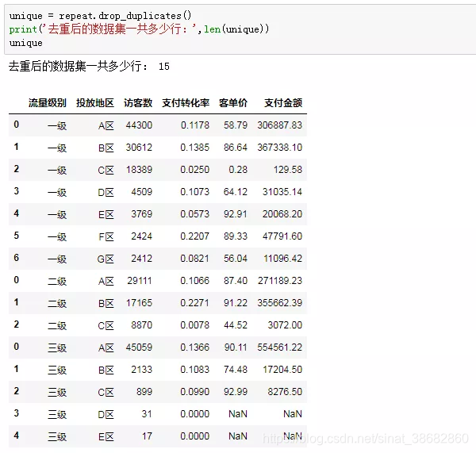Select the 支付转化率 column header
Viewport: 476px width, 453px height.
(186, 103)
